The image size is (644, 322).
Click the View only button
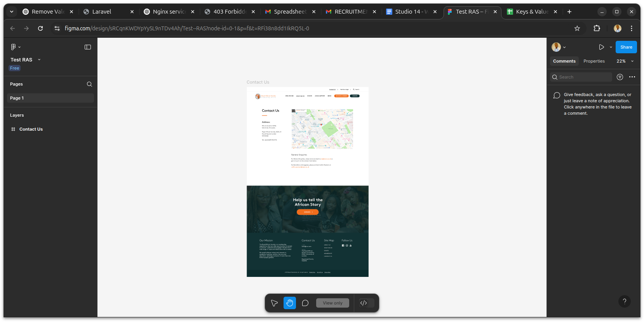(332, 303)
